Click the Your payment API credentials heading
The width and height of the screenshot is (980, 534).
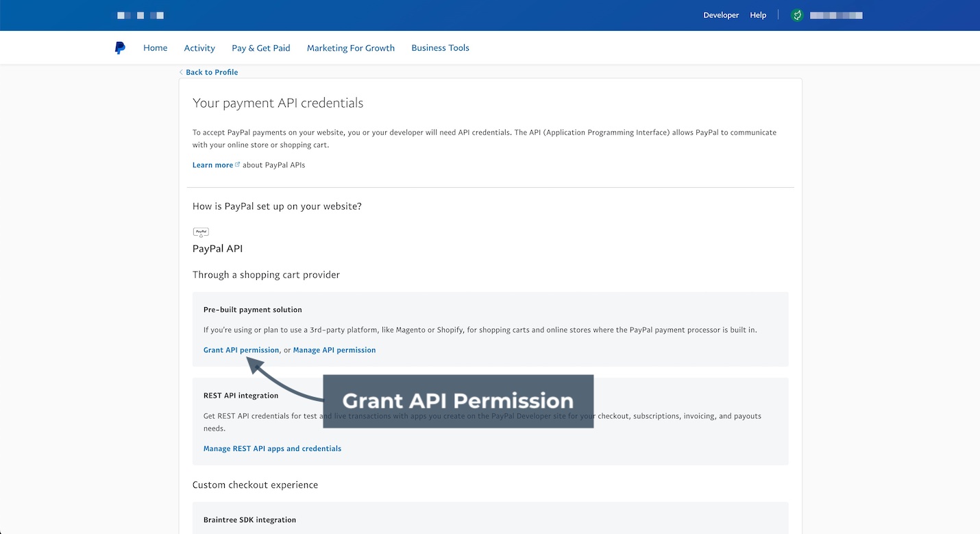pos(278,103)
